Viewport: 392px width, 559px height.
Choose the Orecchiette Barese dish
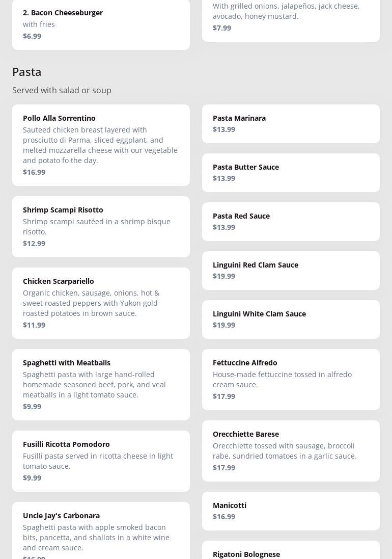click(291, 450)
